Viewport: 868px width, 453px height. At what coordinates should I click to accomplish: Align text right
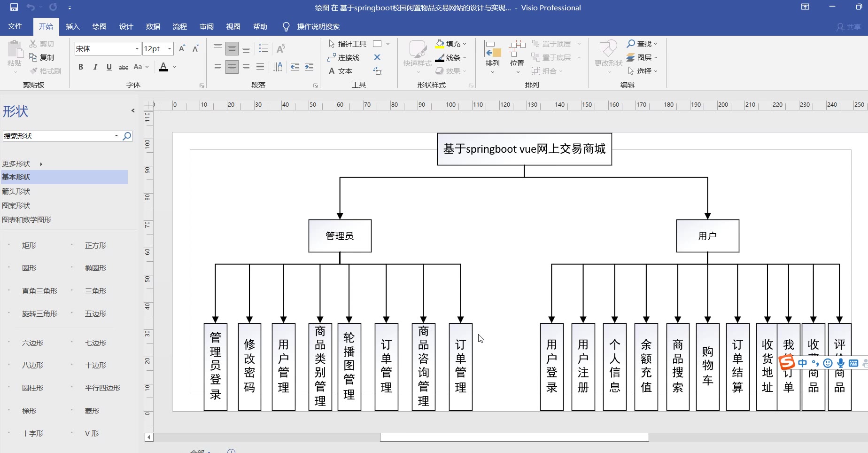[x=246, y=67]
